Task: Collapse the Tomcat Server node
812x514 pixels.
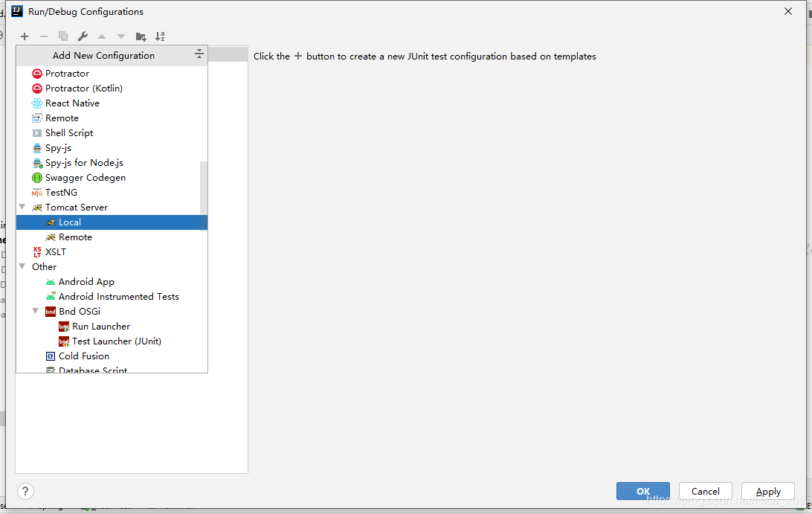Action: (x=22, y=207)
